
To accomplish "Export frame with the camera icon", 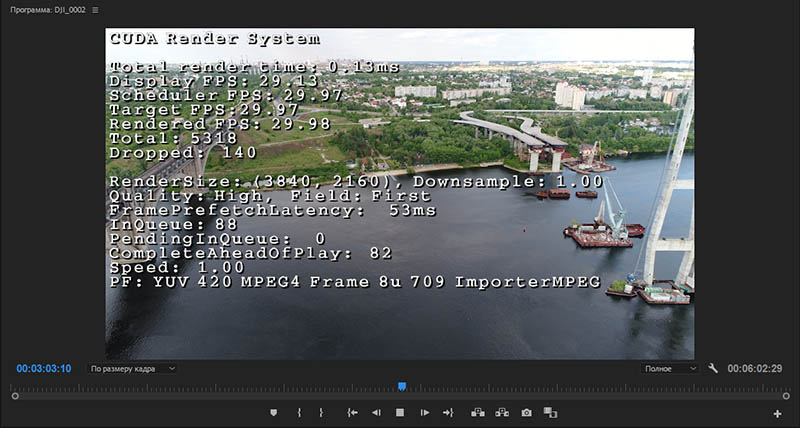I will click(x=527, y=413).
